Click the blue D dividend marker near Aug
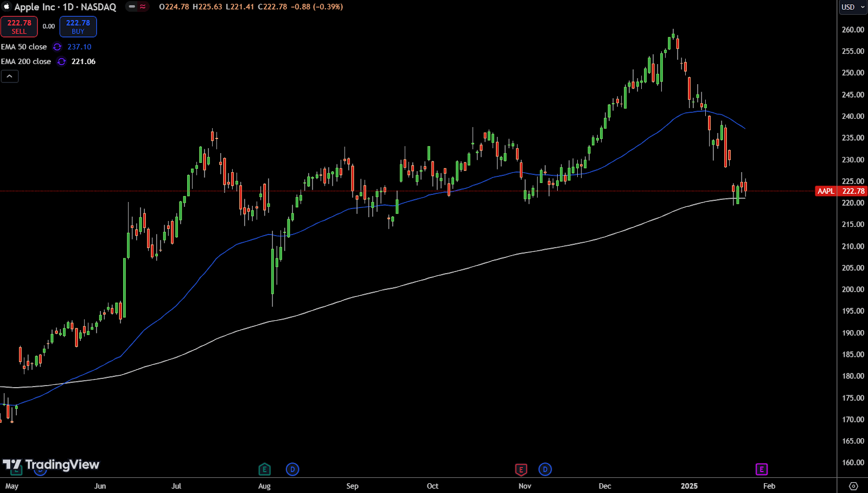The height and width of the screenshot is (493, 868). pyautogui.click(x=292, y=469)
